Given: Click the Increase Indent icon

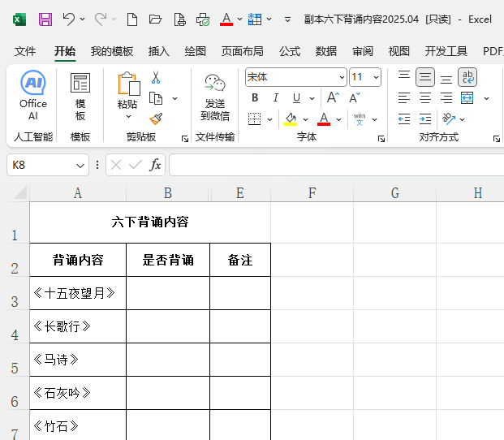Looking at the screenshot, I should [x=425, y=119].
